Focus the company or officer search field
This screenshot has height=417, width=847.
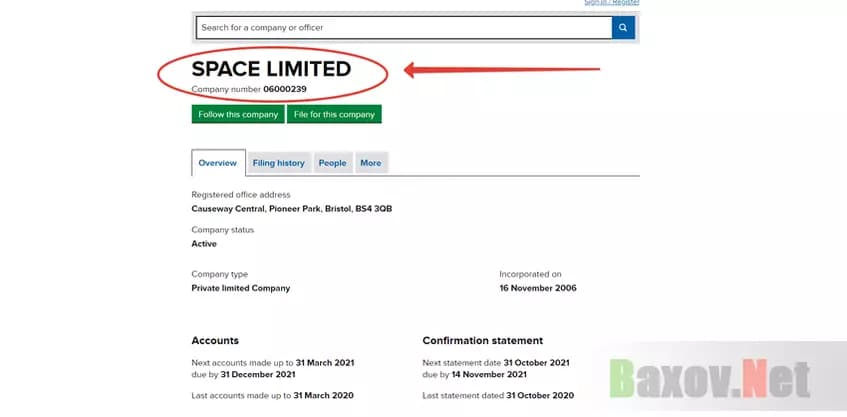coord(402,28)
